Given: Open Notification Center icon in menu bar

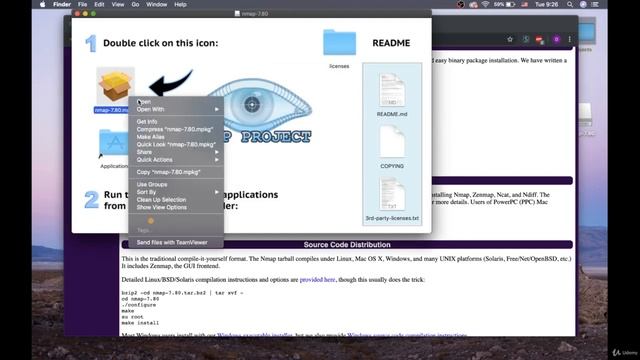Looking at the screenshot, I should 595,4.
